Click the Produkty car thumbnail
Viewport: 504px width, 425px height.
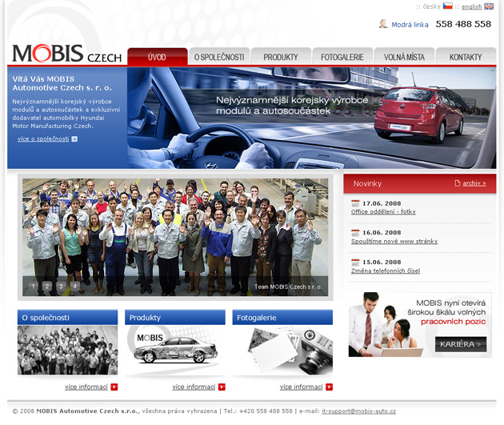(x=175, y=350)
